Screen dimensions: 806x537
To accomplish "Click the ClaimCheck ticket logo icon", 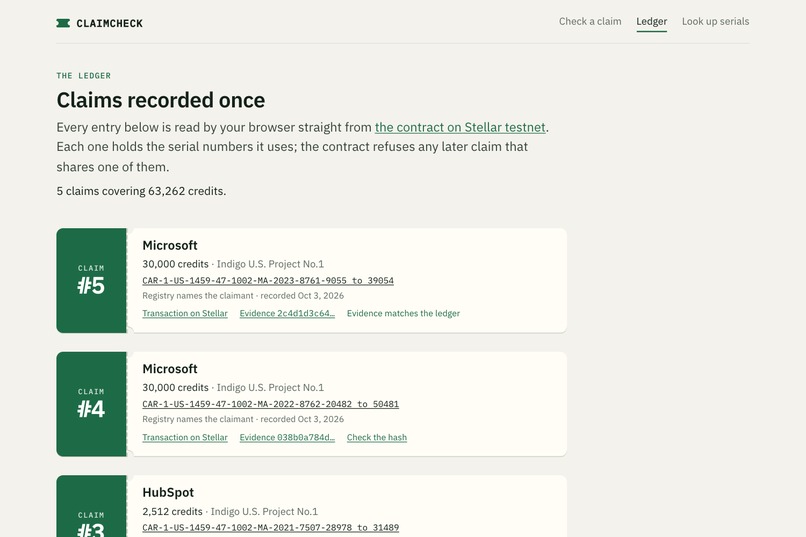I will pos(63,23).
